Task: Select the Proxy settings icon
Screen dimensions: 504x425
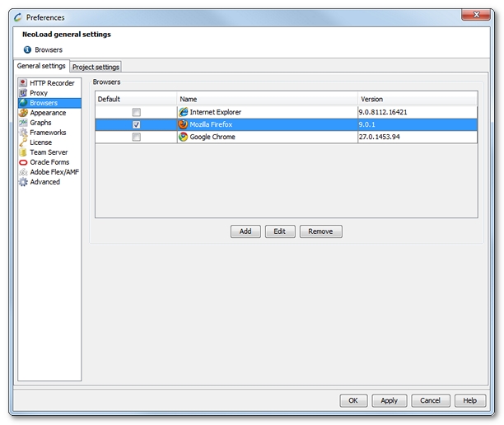Action: 23,93
